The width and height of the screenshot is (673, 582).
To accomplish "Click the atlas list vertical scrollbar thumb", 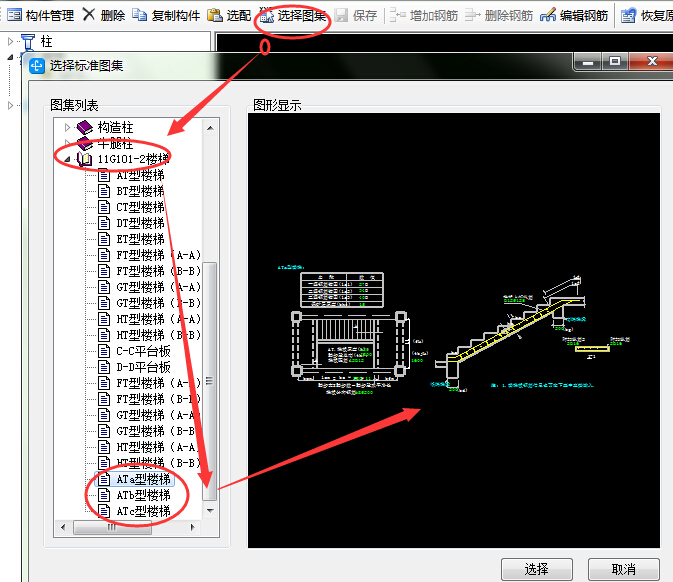I will pos(209,381).
